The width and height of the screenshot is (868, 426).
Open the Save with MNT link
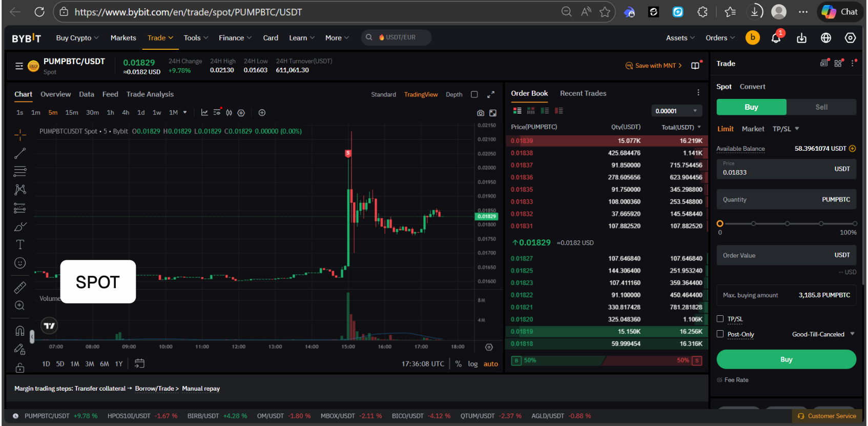click(654, 66)
